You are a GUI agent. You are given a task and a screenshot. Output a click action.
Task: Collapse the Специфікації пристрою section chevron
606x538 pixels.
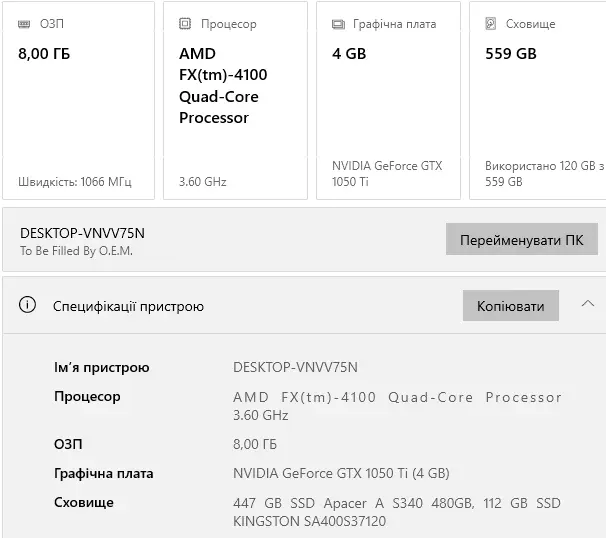click(x=588, y=305)
